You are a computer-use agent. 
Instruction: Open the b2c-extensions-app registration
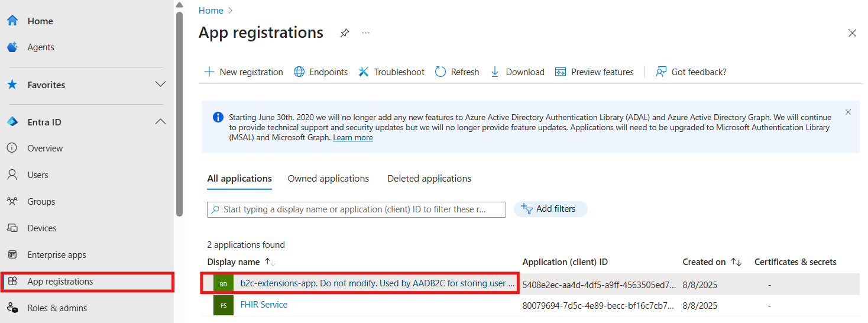pyautogui.click(x=377, y=283)
